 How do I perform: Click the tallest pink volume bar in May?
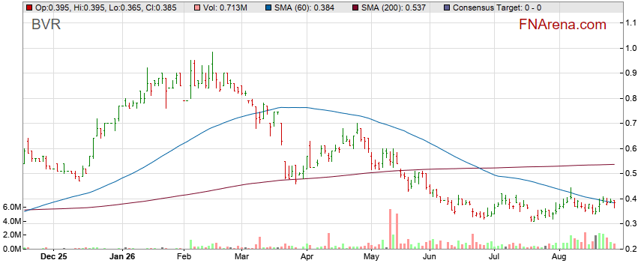click(390, 229)
